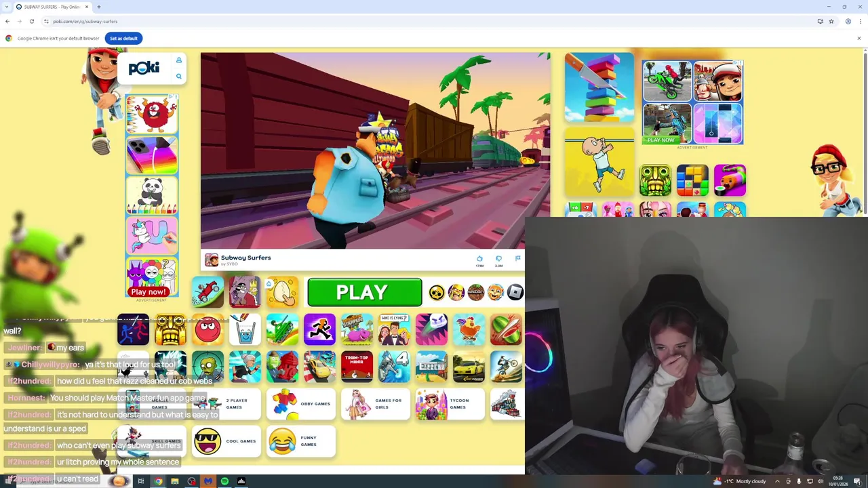Screen dimensions: 868x488
Task: Click the PLAY NOW advertisement button
Action: coord(660,140)
